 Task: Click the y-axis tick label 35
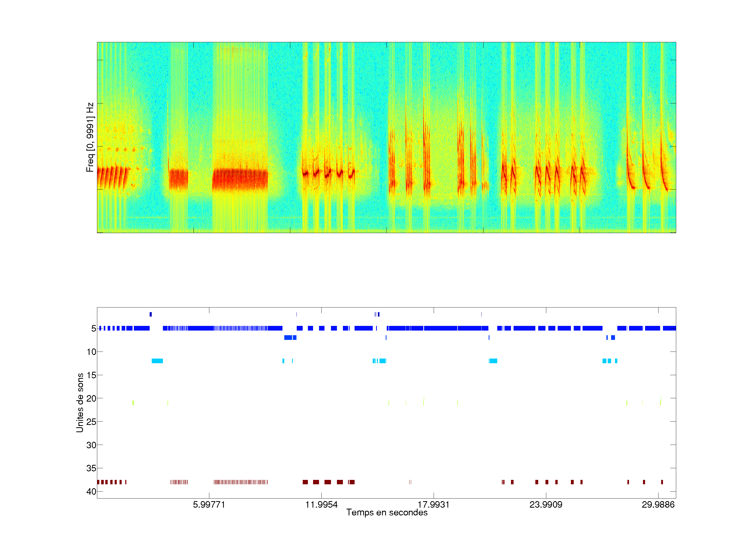[91, 468]
